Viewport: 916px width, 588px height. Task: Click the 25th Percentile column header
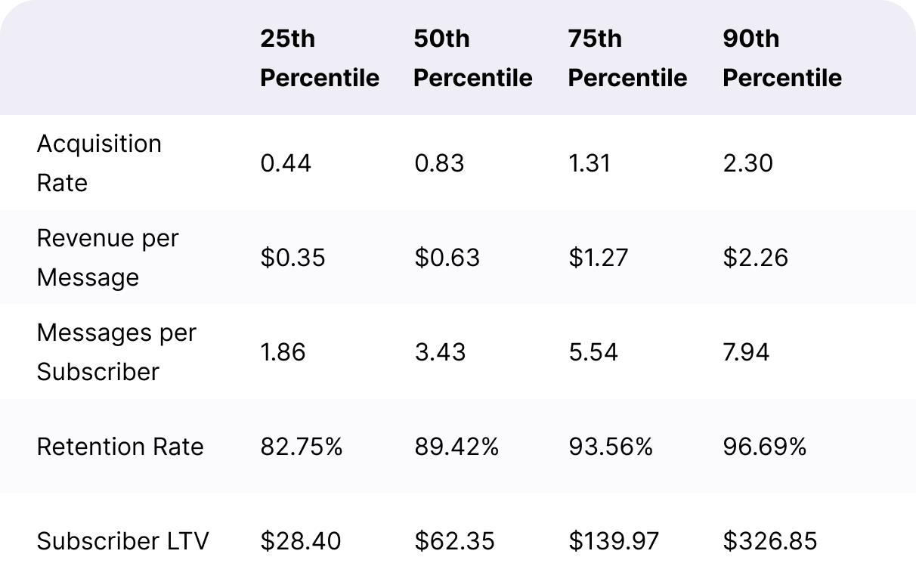click(x=320, y=58)
